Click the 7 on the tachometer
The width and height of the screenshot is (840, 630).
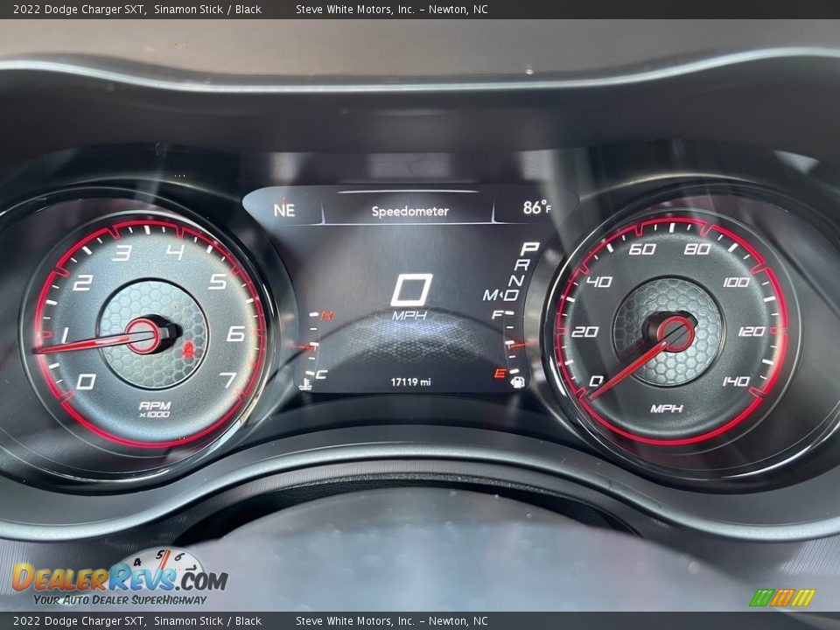[x=228, y=380]
